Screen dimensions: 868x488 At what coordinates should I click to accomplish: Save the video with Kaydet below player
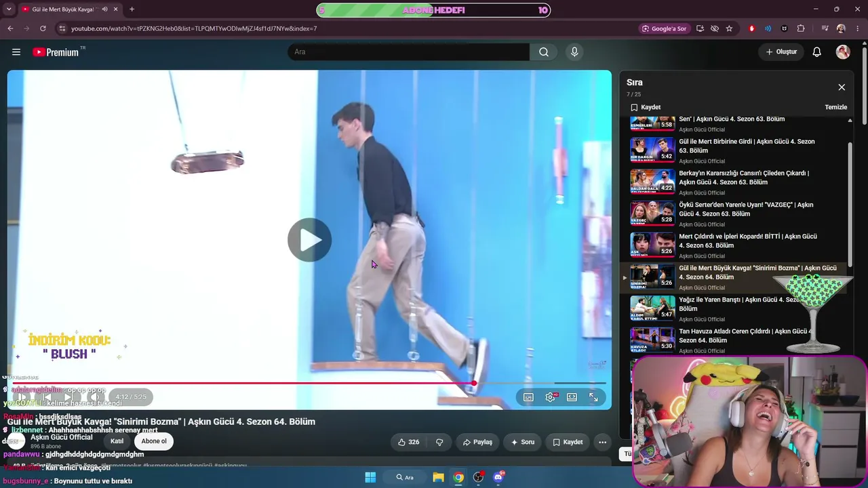[568, 442]
